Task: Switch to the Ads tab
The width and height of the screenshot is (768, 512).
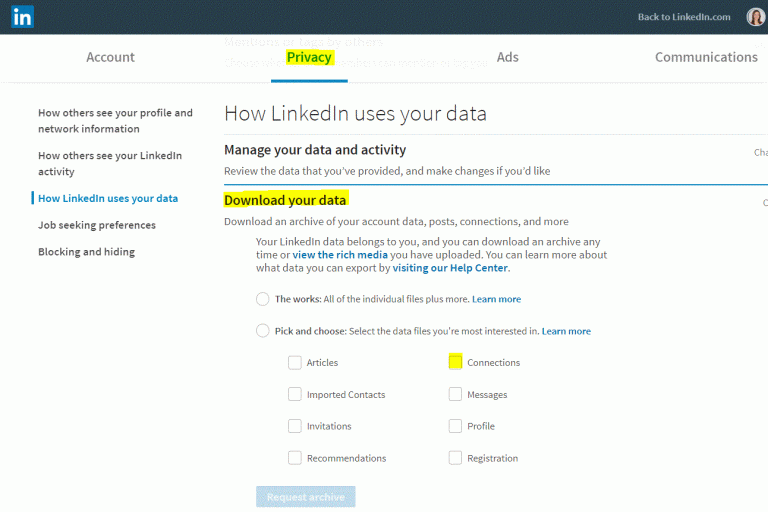Action: [507, 57]
